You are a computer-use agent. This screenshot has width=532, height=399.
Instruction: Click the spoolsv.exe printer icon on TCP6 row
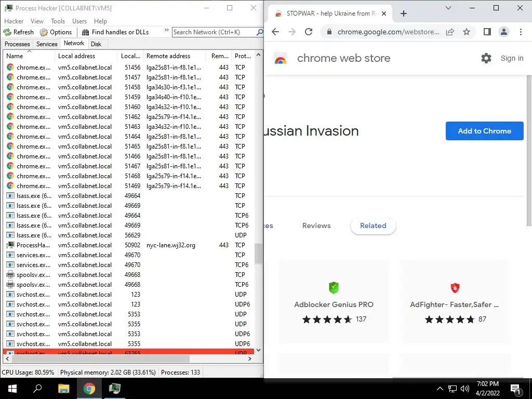[10, 284]
